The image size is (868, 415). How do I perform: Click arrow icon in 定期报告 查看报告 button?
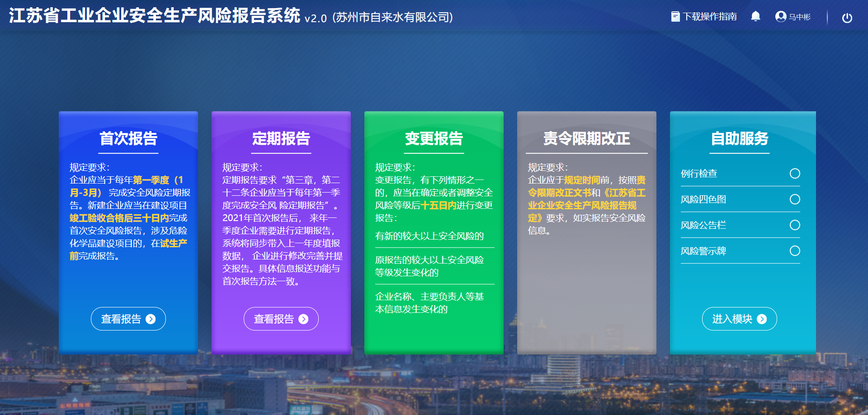tap(304, 319)
